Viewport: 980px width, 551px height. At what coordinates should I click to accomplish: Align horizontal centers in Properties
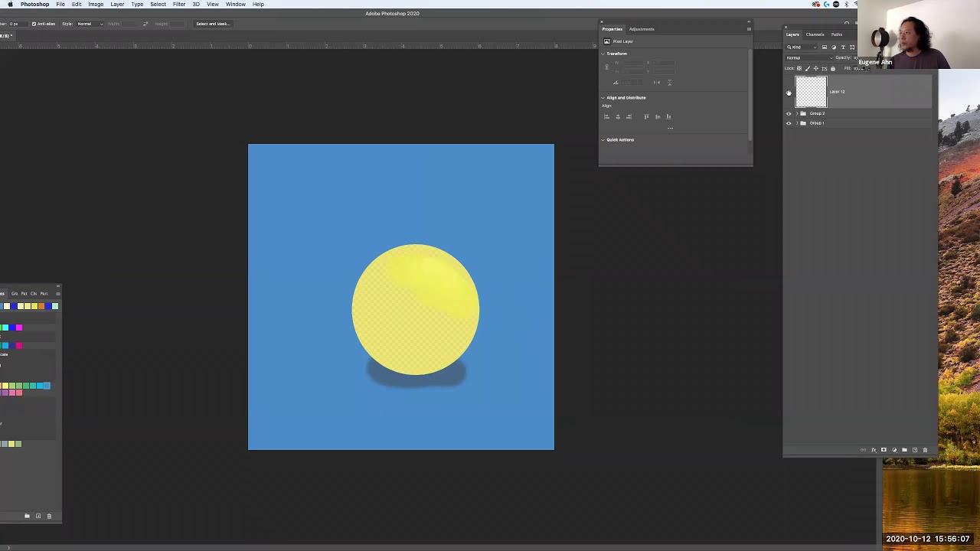[x=618, y=117]
